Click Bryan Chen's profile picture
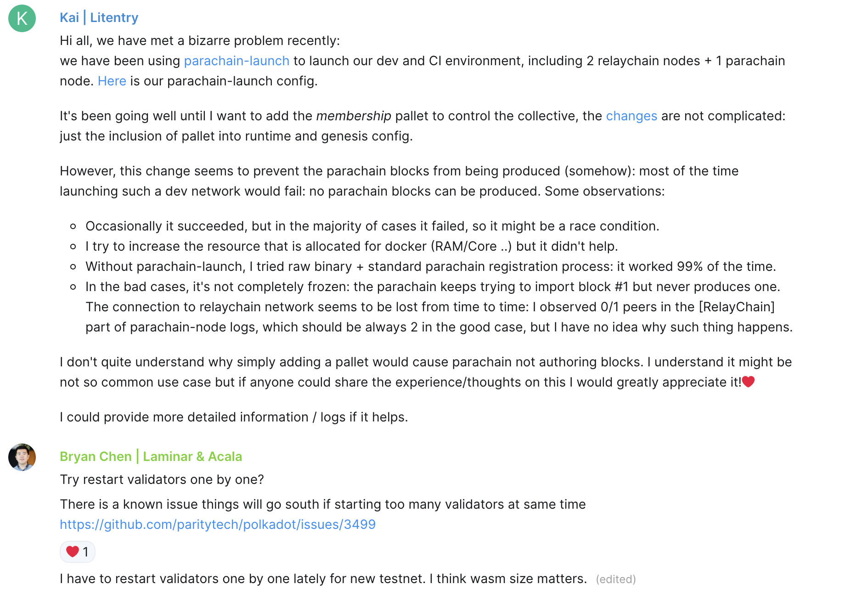 pos(22,457)
